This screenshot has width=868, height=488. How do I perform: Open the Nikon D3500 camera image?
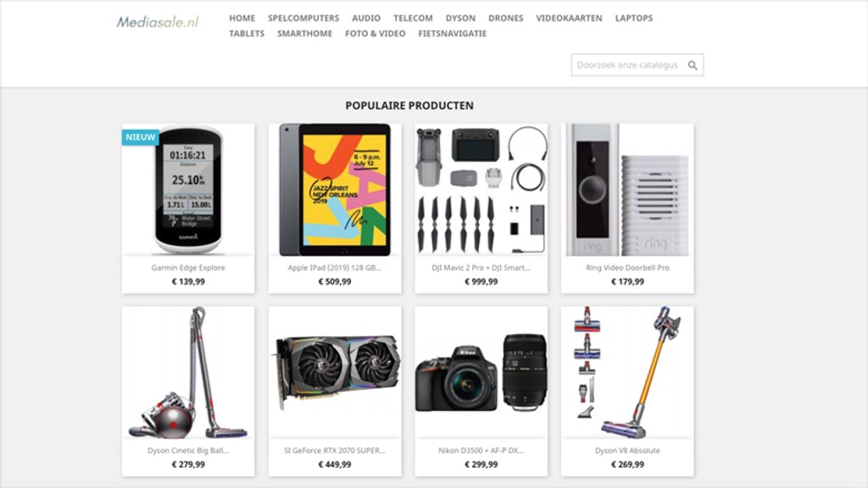click(x=481, y=373)
